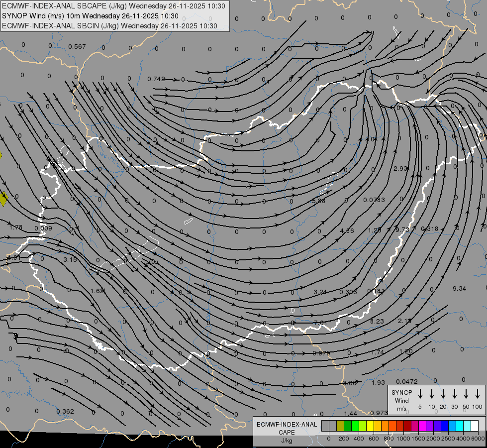
Task: Click the SBCAPE title line at top
Action: tap(113, 6)
